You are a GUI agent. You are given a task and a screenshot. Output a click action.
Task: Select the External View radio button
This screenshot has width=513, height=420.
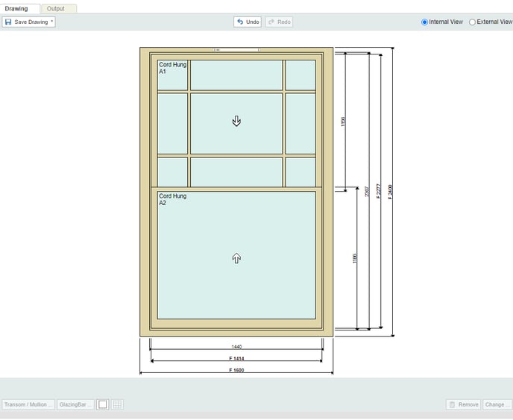pos(473,22)
